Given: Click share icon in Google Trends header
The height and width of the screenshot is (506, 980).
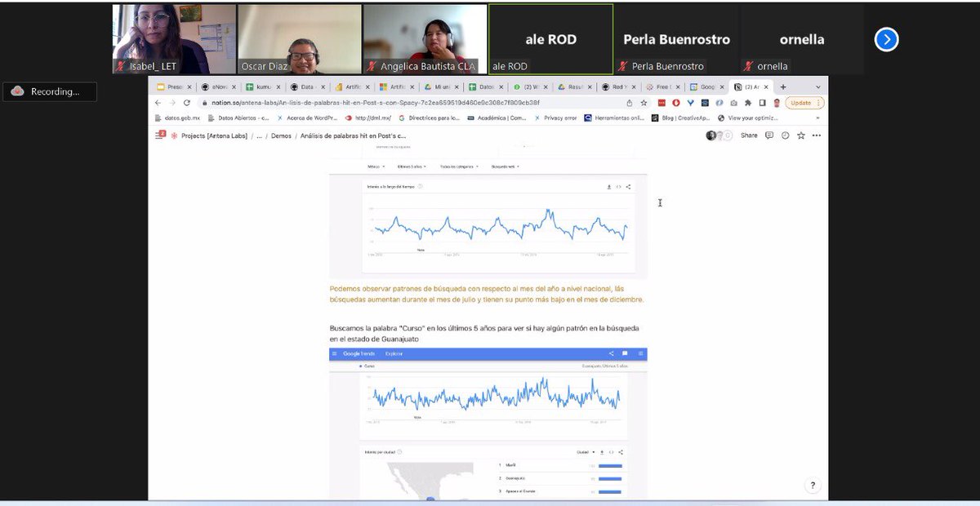Looking at the screenshot, I should click(611, 353).
